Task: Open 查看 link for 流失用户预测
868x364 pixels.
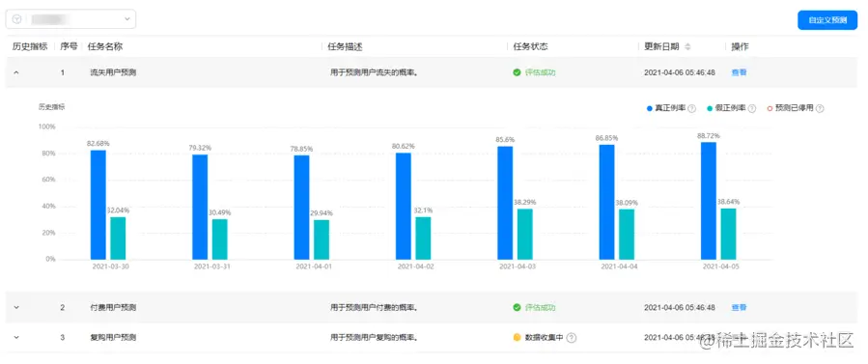Action: (739, 72)
